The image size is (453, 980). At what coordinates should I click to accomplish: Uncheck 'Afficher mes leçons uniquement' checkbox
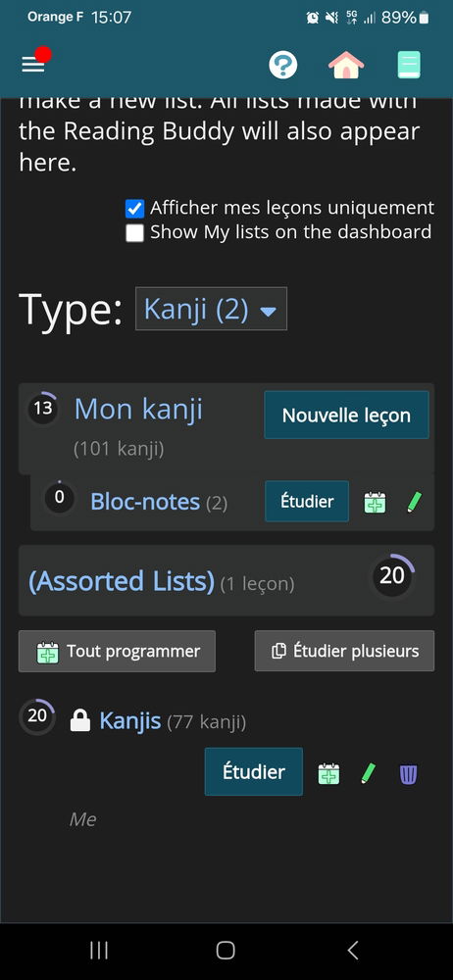[134, 208]
